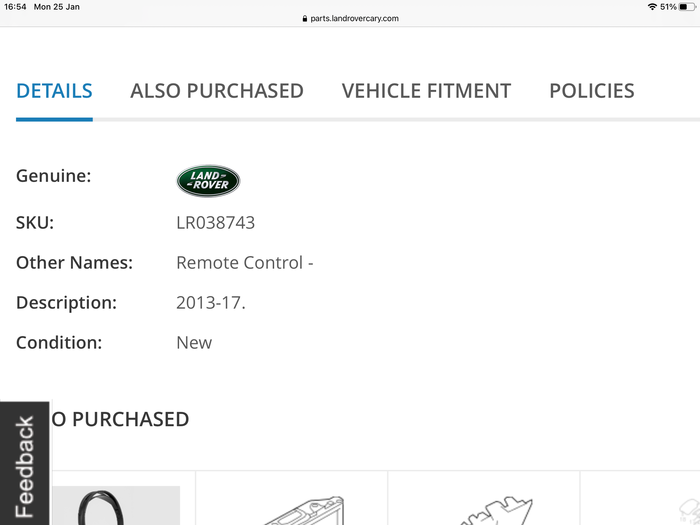
Task: Tap the battery indicator icon
Action: click(x=687, y=7)
